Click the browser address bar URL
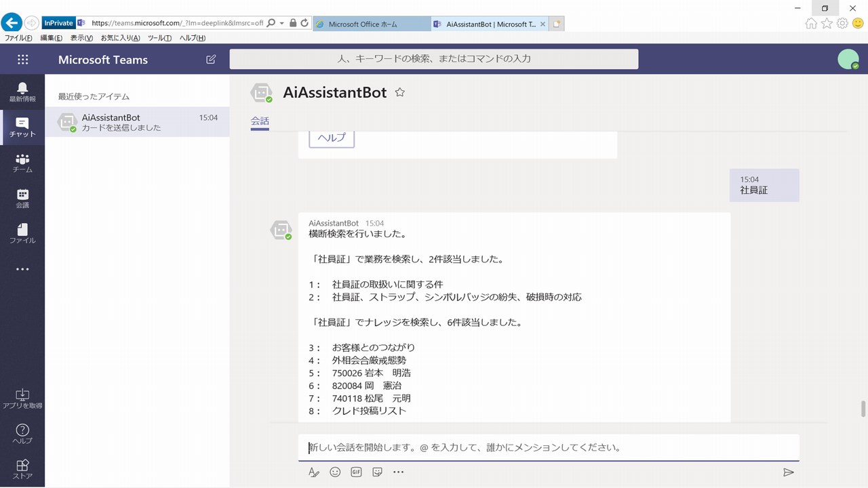 tap(177, 23)
